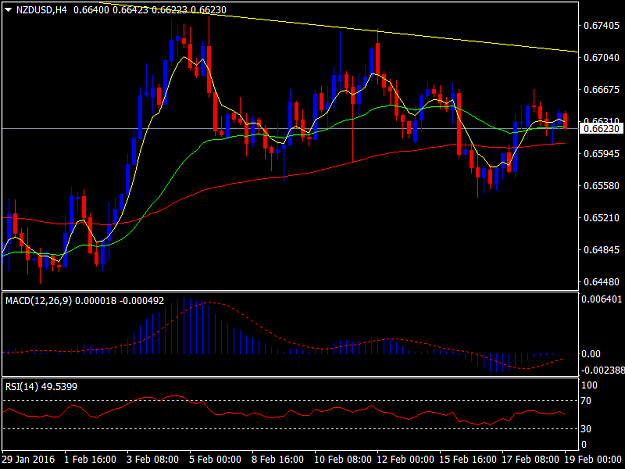Select the 3 Feb 08:00 time label
625x469 pixels.
click(x=153, y=459)
